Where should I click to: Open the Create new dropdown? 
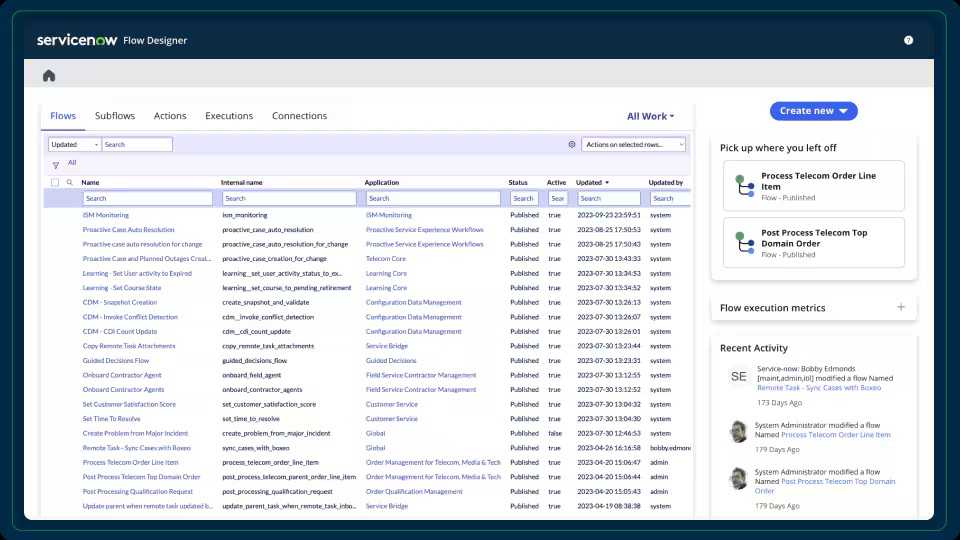pos(813,111)
